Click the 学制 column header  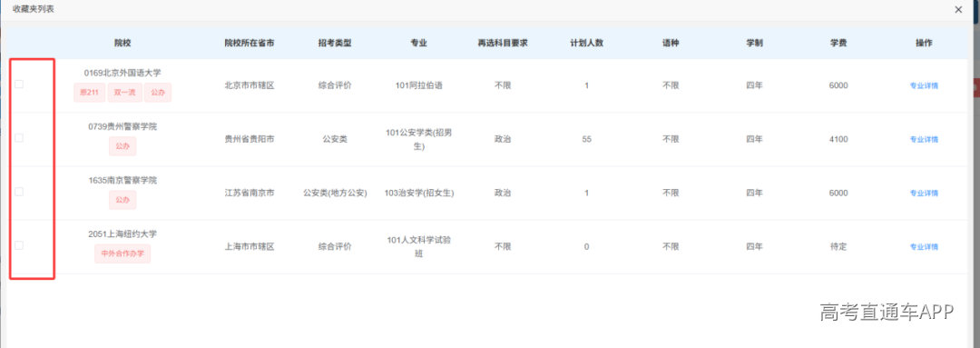tap(754, 44)
